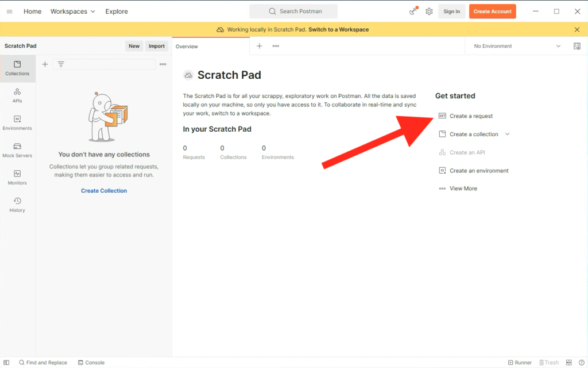
Task: Expand the Create a collection chevron
Action: [x=508, y=134]
